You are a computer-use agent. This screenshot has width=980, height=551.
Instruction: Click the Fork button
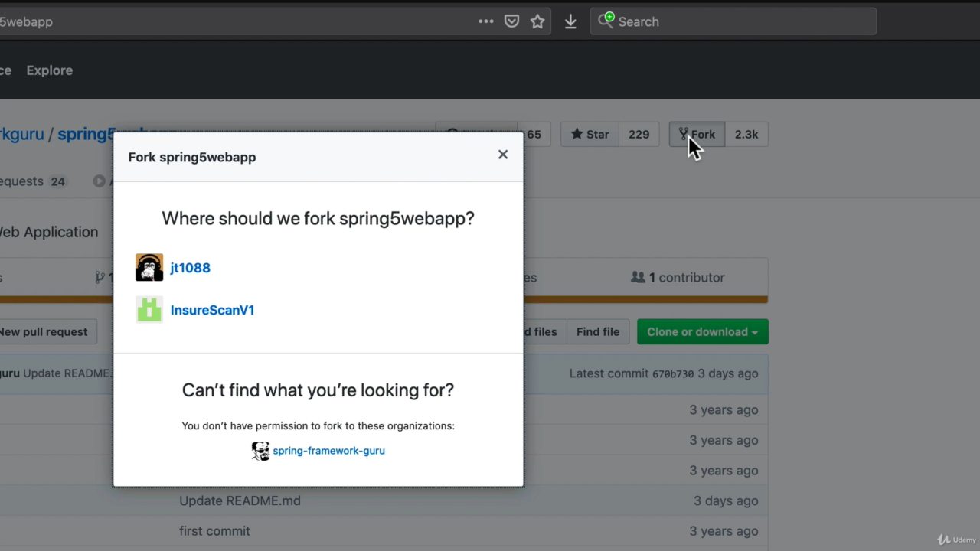point(697,135)
